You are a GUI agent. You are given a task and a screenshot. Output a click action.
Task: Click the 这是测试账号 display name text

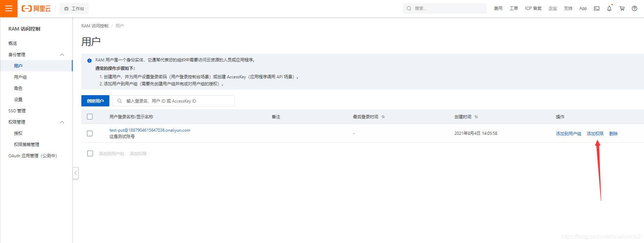point(122,137)
